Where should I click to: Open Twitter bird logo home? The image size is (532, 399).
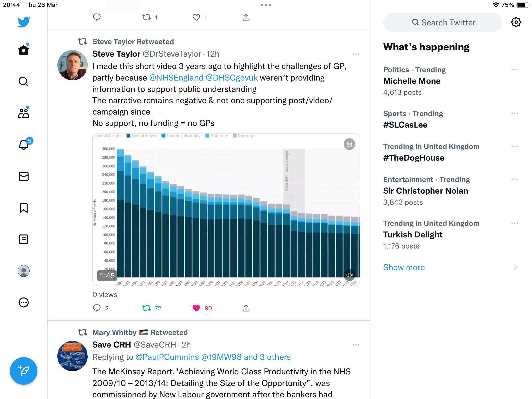(24, 22)
